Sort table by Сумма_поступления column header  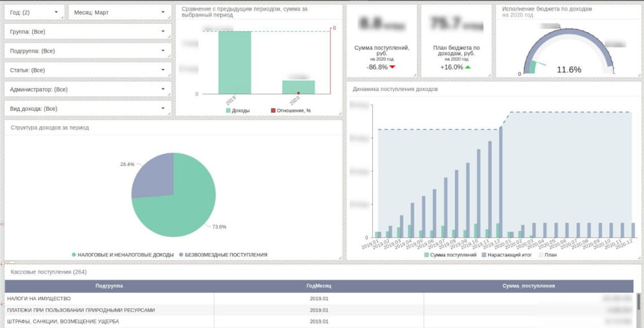pyautogui.click(x=529, y=286)
